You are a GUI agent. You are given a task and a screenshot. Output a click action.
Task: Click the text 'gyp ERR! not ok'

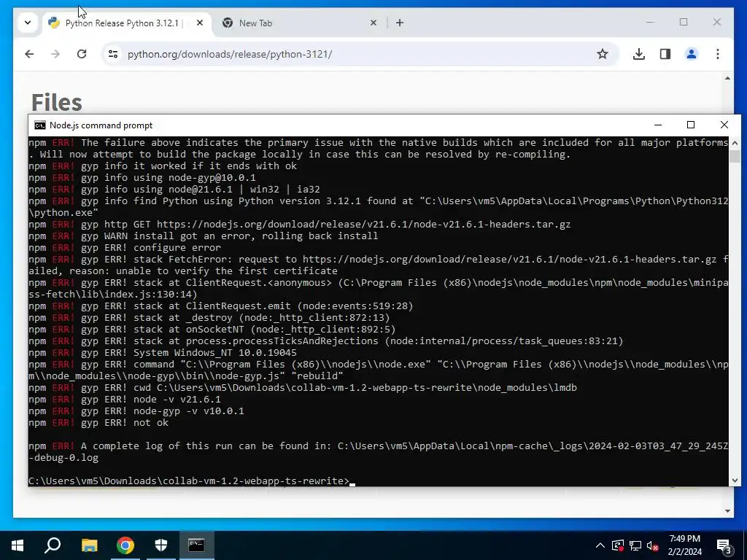pyautogui.click(x=124, y=422)
